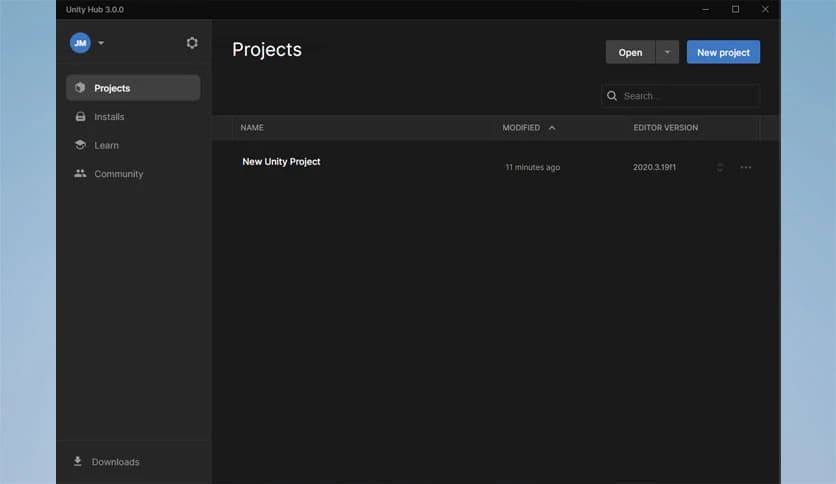The image size is (836, 484).
Task: Open the JM account avatar
Action: [x=80, y=43]
